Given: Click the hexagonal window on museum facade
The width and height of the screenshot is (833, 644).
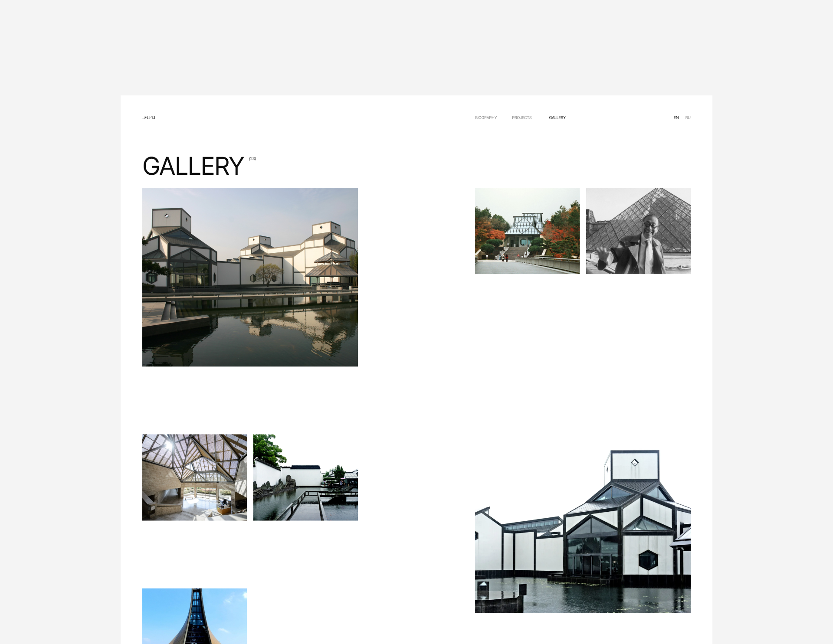Looking at the screenshot, I should [x=648, y=559].
